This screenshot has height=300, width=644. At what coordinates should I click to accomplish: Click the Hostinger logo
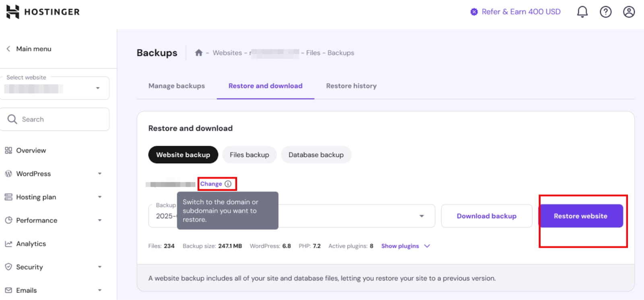43,12
